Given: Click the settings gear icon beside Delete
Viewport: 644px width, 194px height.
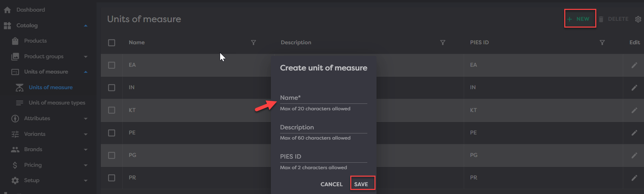Looking at the screenshot, I should click(638, 19).
